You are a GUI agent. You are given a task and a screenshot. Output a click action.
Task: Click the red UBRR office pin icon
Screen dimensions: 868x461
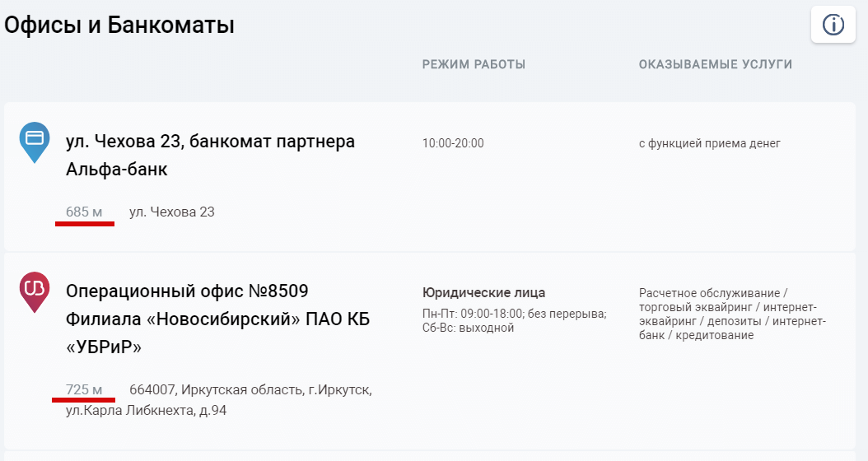[x=34, y=290]
